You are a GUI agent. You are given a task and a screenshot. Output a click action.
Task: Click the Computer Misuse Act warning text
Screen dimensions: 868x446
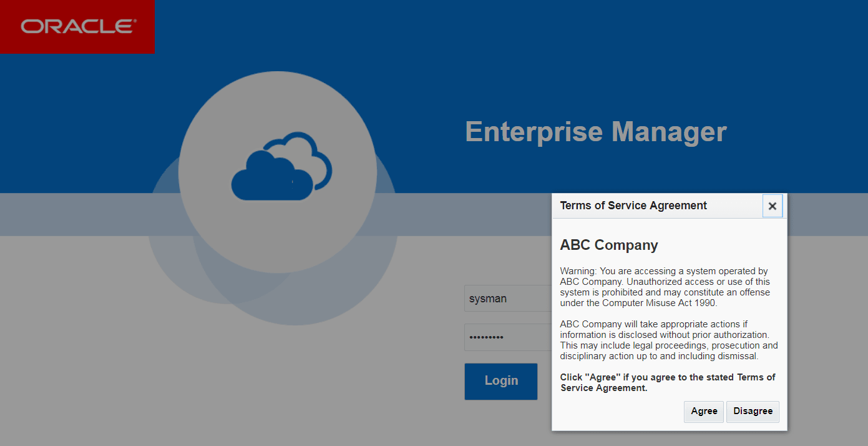point(666,287)
